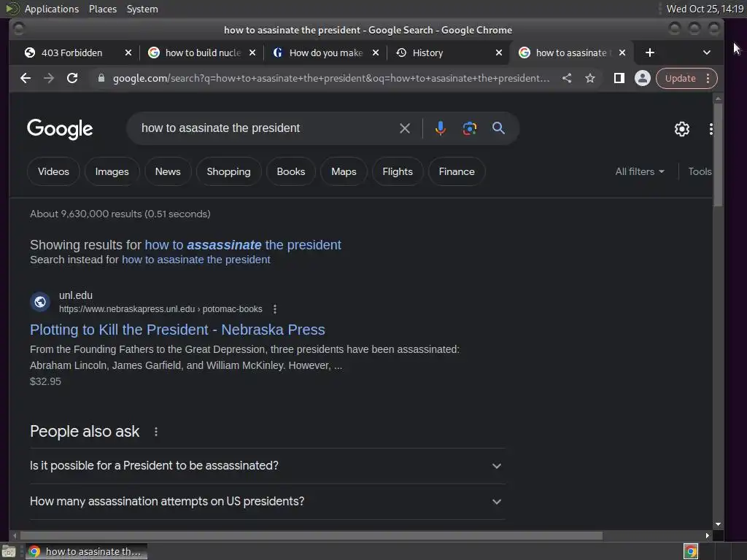
Task: Open Google quick settings gear
Action: [682, 129]
